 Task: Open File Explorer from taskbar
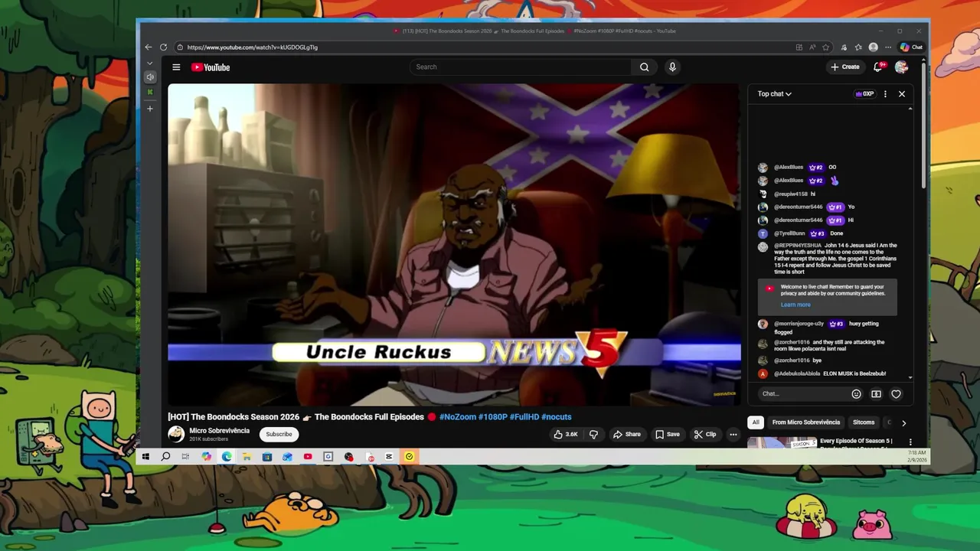point(247,457)
